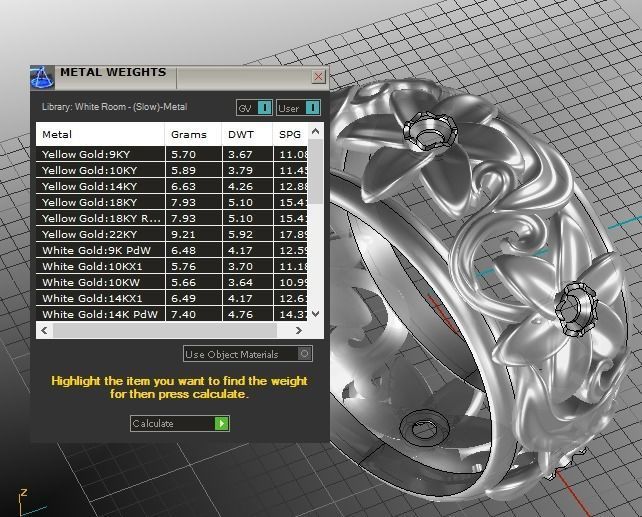
Task: Click the vertical scrollbar thumb
Action: (315, 172)
